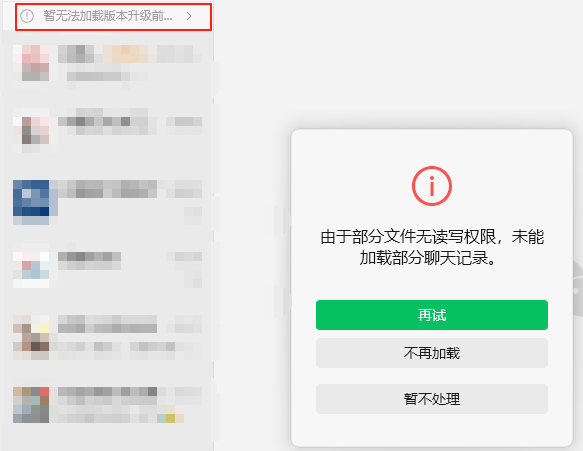The image size is (583, 451).
Task: Click the orange tag in the topmost chat title
Action: [125, 54]
